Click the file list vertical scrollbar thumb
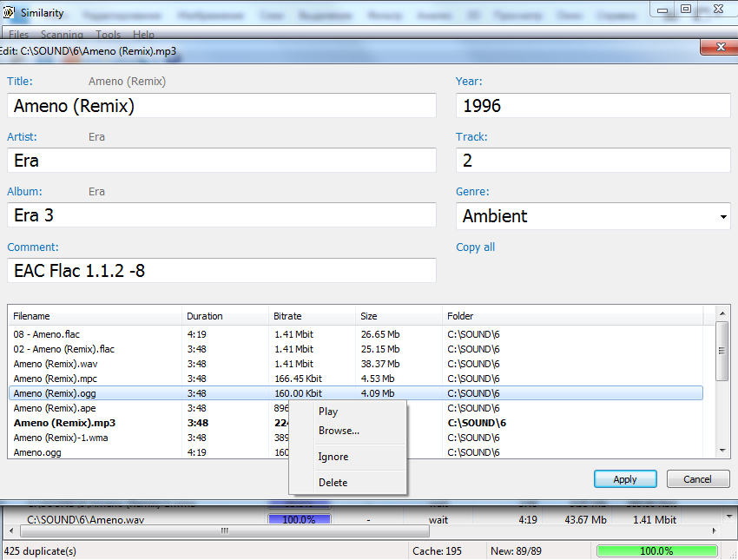Image resolution: width=738 pixels, height=560 pixels. tap(722, 351)
